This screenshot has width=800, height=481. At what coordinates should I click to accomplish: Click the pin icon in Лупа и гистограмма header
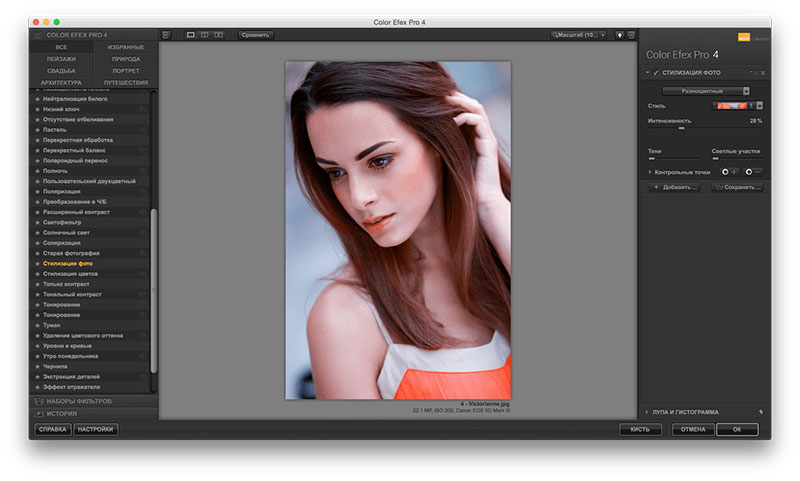[x=761, y=412]
